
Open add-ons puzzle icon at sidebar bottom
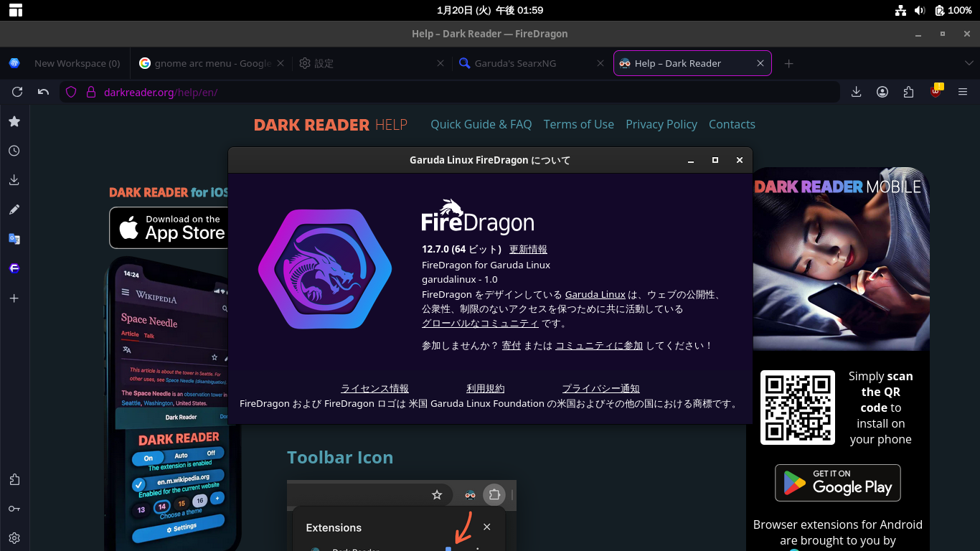14,479
